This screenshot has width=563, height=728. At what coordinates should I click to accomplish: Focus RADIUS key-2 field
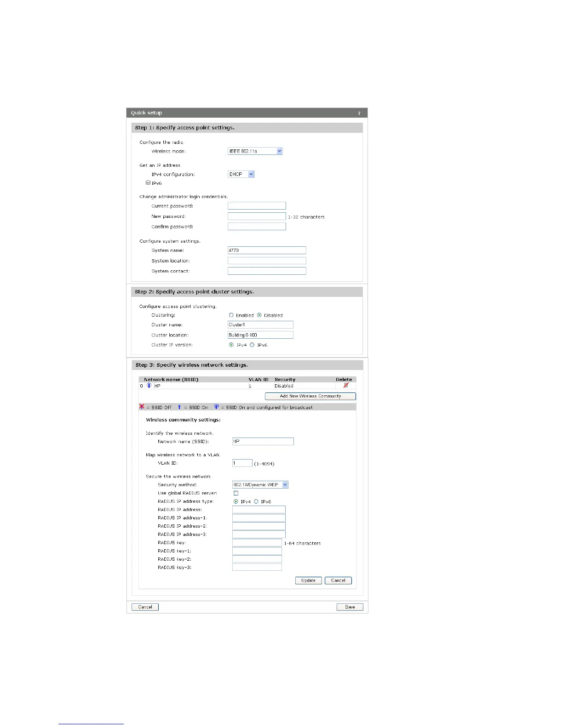point(257,559)
